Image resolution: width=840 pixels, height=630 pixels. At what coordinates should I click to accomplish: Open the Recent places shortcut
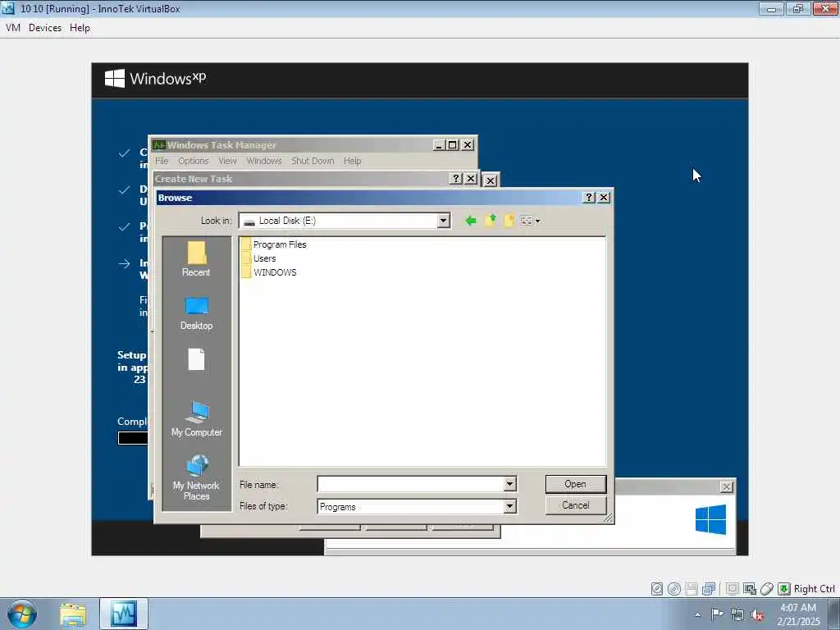[x=196, y=259]
